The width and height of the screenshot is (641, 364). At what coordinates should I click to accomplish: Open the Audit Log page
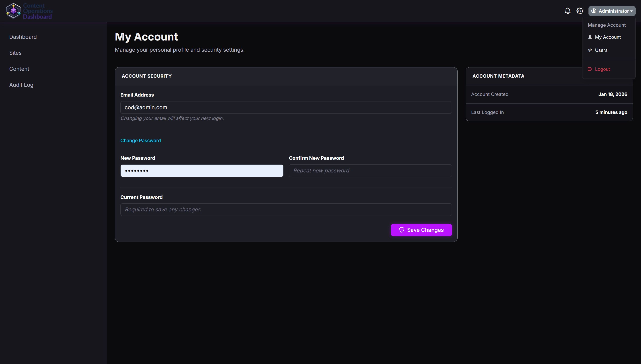pyautogui.click(x=21, y=85)
